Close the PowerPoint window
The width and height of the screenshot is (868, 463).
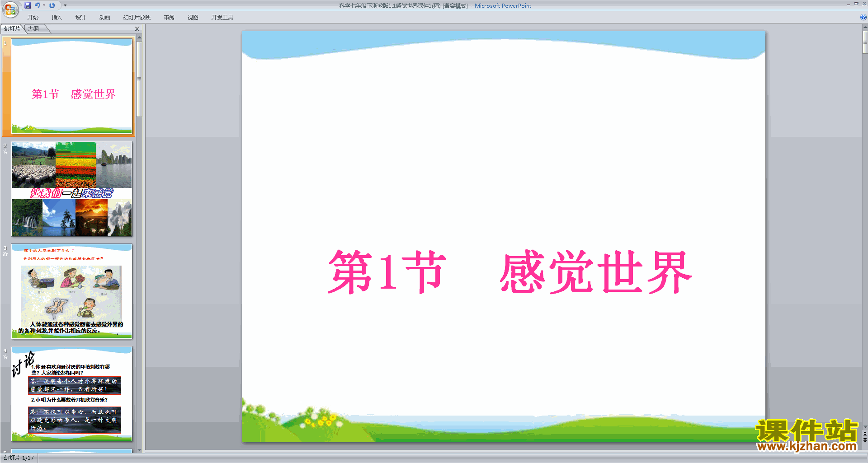864,4
